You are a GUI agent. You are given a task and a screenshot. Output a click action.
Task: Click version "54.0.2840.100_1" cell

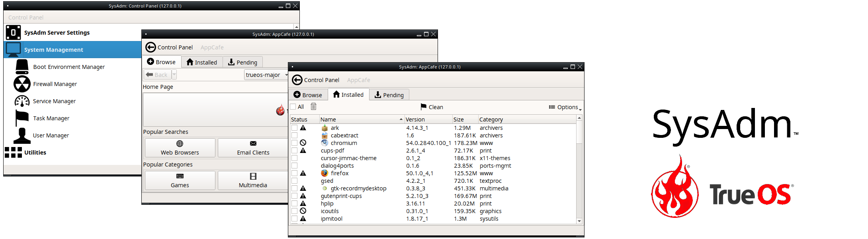point(428,143)
